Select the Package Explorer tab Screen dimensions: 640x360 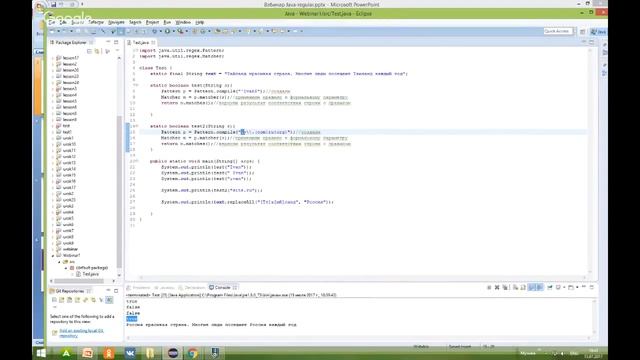click(x=71, y=42)
